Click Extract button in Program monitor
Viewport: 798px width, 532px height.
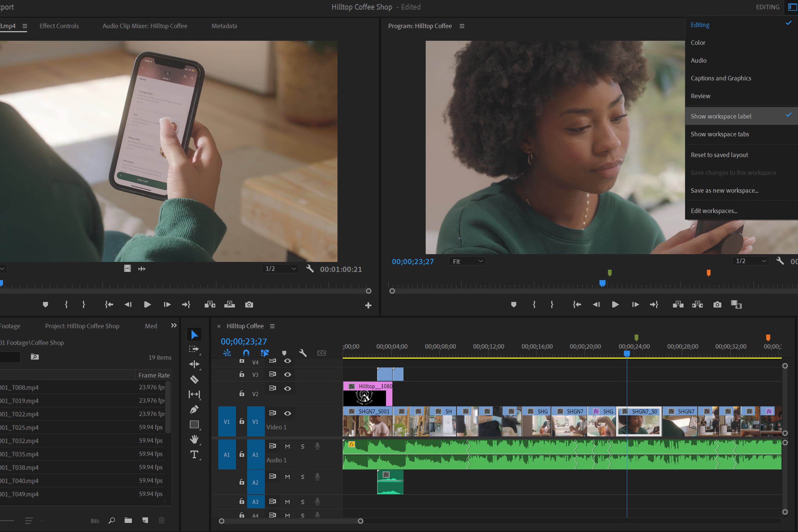(697, 305)
